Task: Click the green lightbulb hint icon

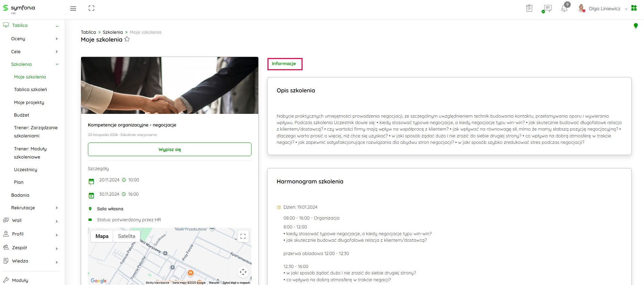Action: click(635, 26)
